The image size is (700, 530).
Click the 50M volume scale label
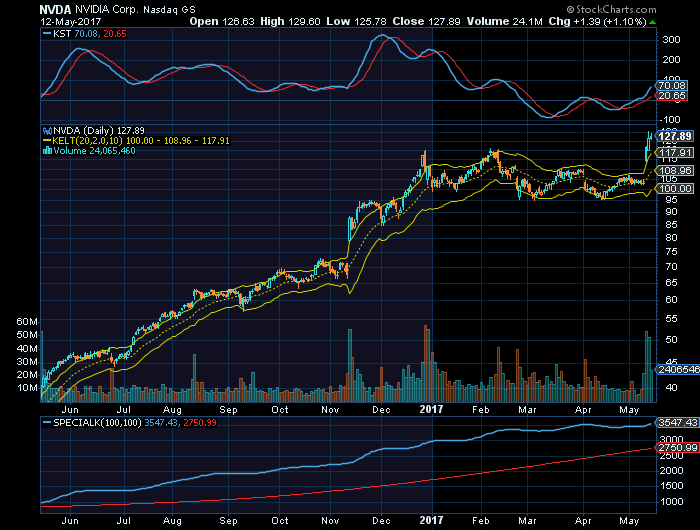tap(27, 335)
